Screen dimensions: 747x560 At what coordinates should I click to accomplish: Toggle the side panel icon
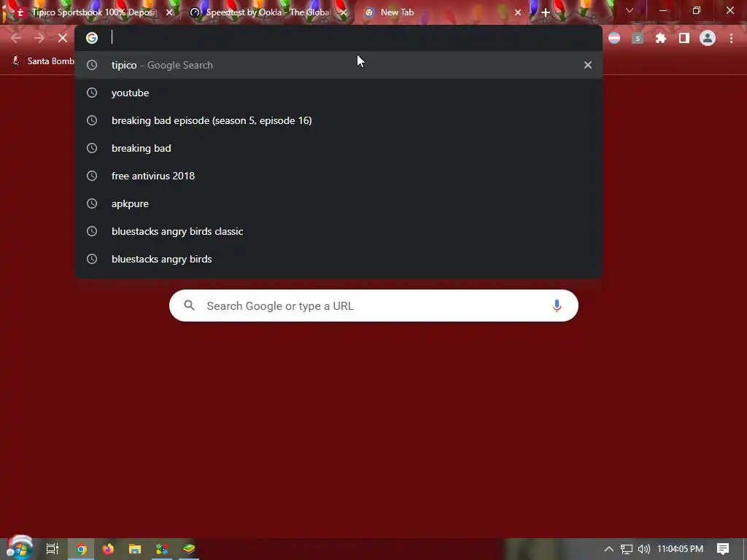tap(684, 38)
